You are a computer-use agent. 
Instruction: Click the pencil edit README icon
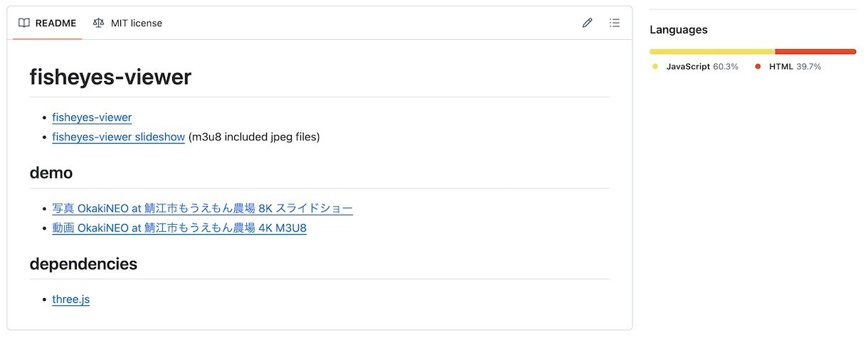[587, 23]
